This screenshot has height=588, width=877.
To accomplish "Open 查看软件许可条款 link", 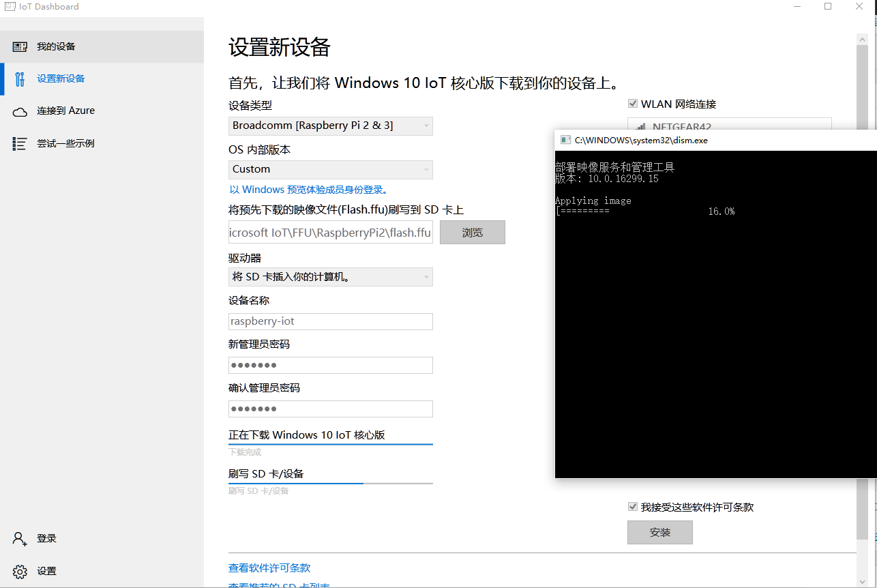I will coord(269,568).
